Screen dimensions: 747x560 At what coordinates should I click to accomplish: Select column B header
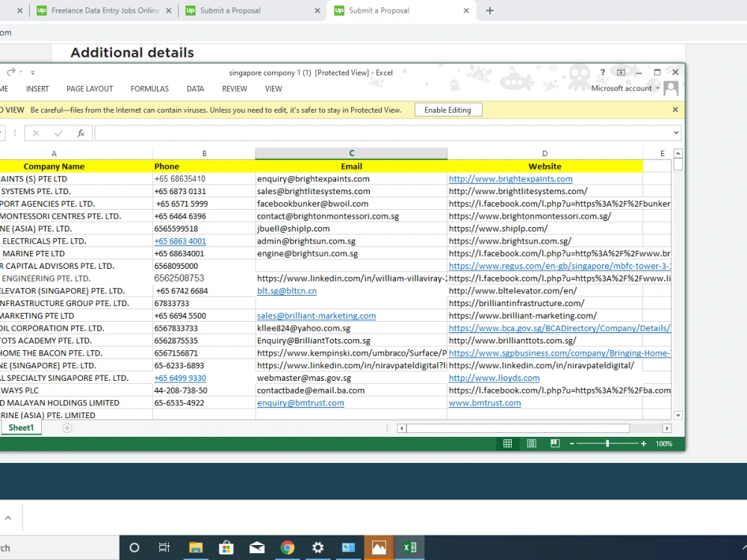(204, 153)
